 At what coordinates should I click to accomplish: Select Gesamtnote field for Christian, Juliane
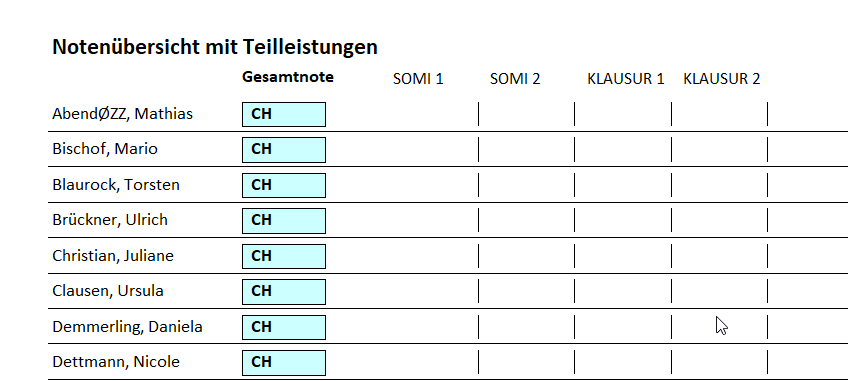coord(284,256)
